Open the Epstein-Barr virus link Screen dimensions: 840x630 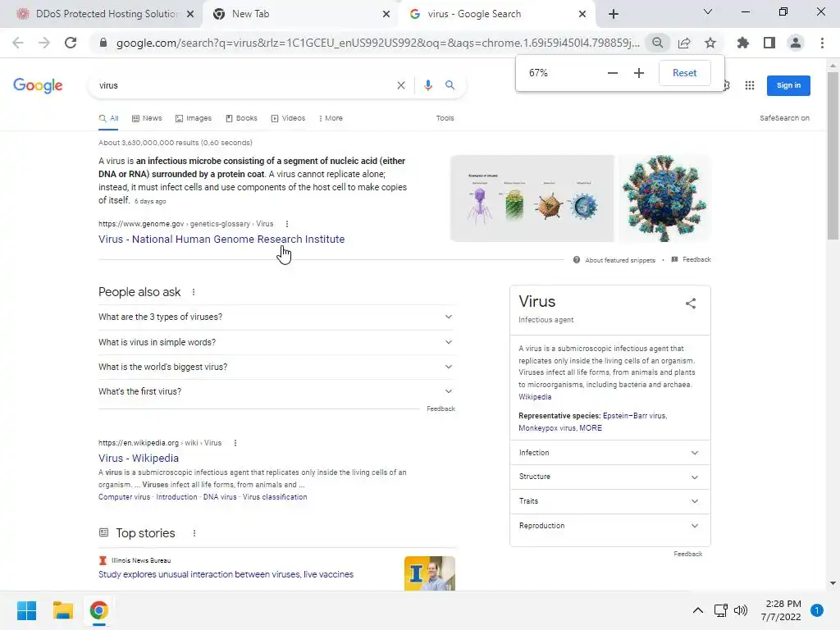click(x=634, y=416)
